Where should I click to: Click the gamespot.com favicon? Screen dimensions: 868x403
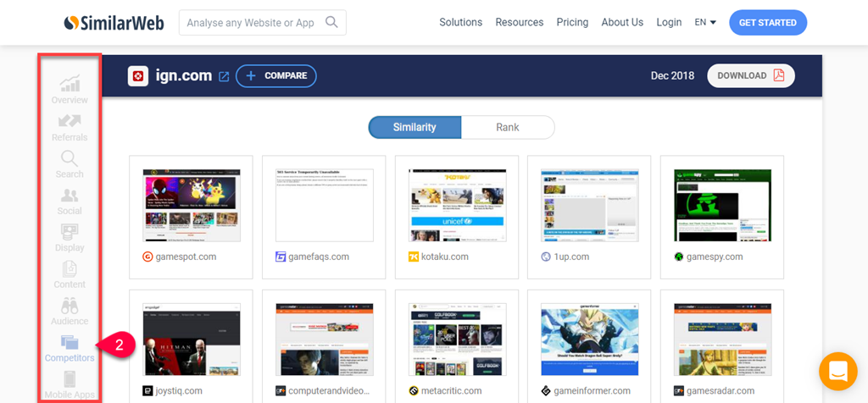pyautogui.click(x=147, y=257)
